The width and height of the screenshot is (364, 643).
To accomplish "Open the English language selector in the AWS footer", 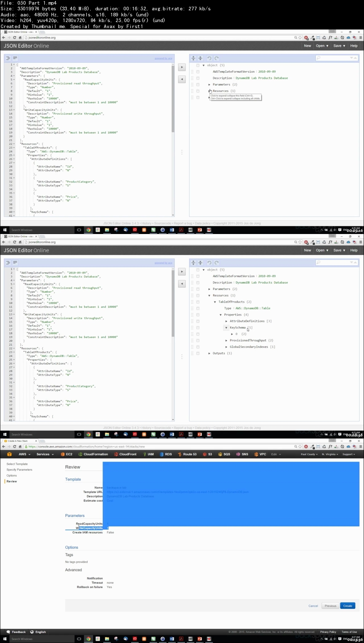I will click(x=38, y=632).
